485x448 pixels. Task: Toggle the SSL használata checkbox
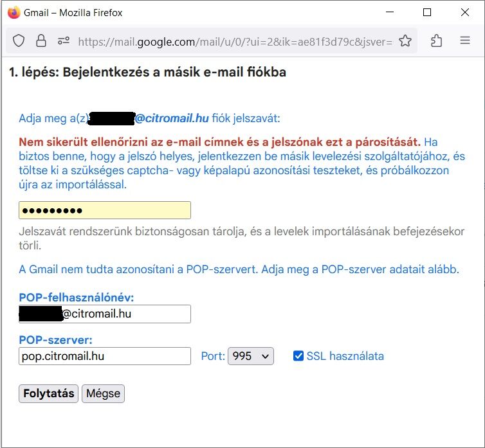point(298,356)
